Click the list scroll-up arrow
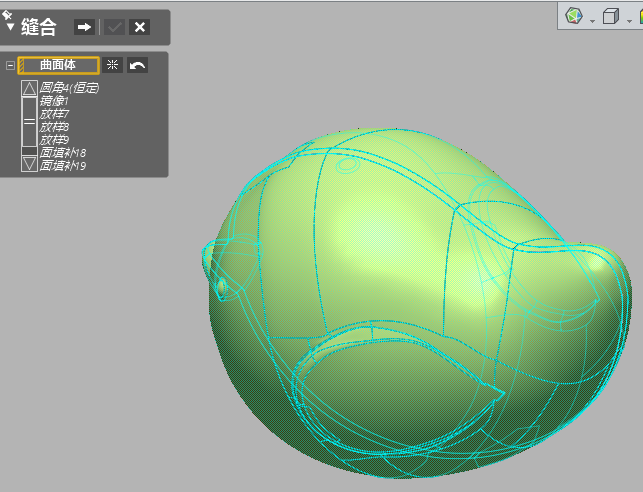The height and width of the screenshot is (492, 643). coord(29,88)
